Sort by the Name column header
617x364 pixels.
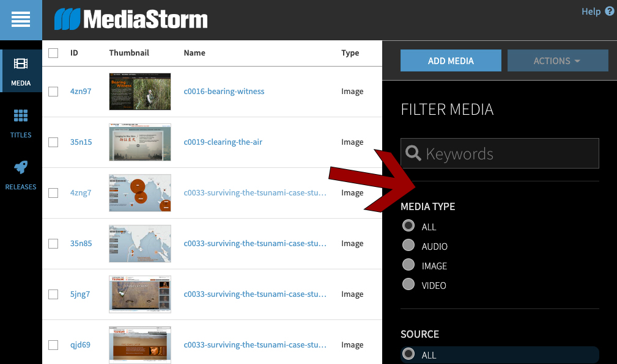pyautogui.click(x=194, y=53)
